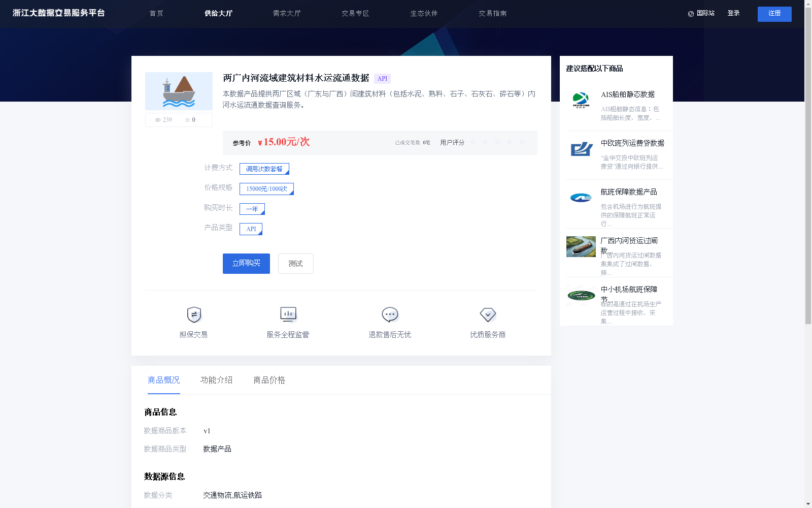
Task: Click the ¥15.00元/次 price text
Action: coord(284,142)
